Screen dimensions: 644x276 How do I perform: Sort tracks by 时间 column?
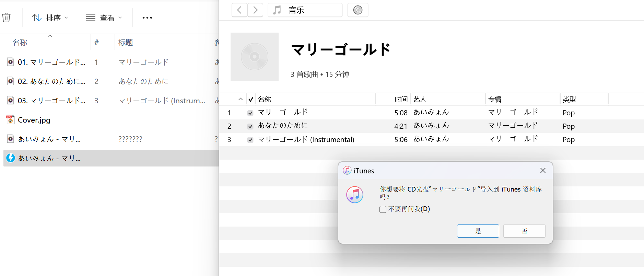point(401,99)
